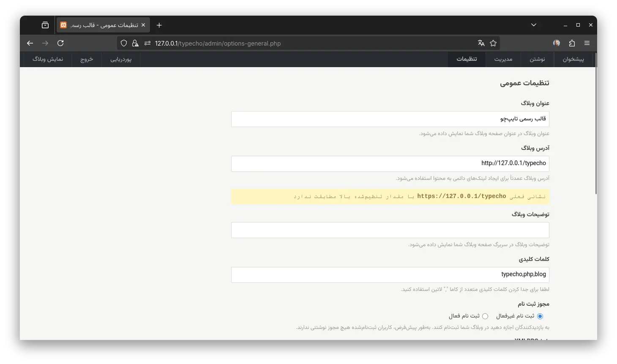Viewport: 617px width, 364px height.
Task: Open a new browser tab
Action: (x=159, y=25)
